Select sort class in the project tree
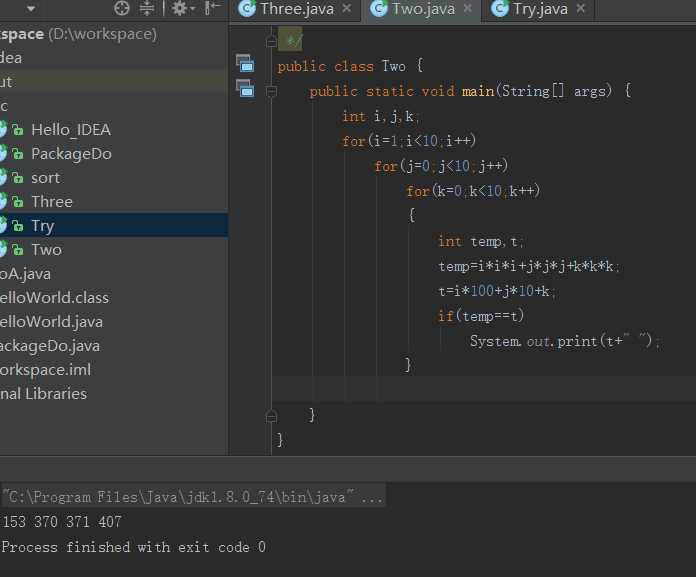The width and height of the screenshot is (696, 577). click(45, 178)
